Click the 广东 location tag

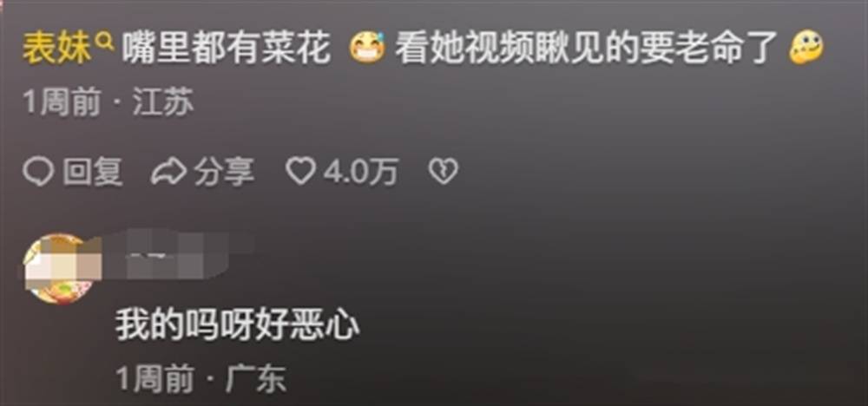tap(255, 379)
